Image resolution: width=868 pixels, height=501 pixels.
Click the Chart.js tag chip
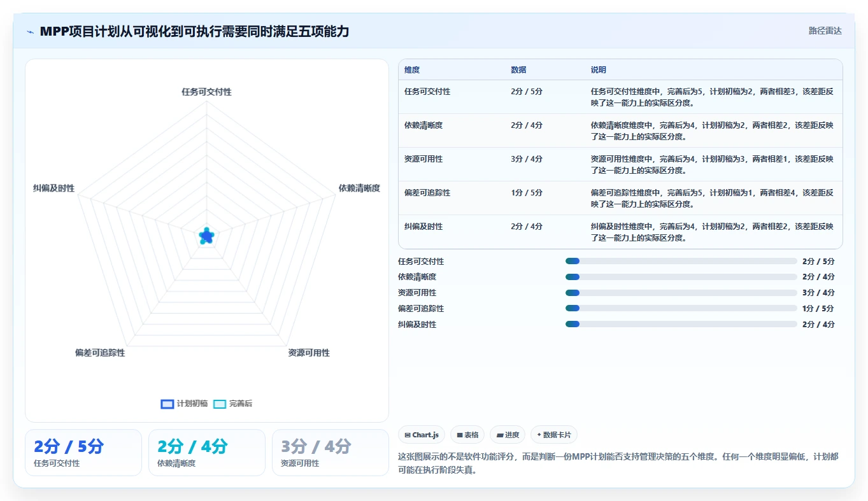click(422, 435)
